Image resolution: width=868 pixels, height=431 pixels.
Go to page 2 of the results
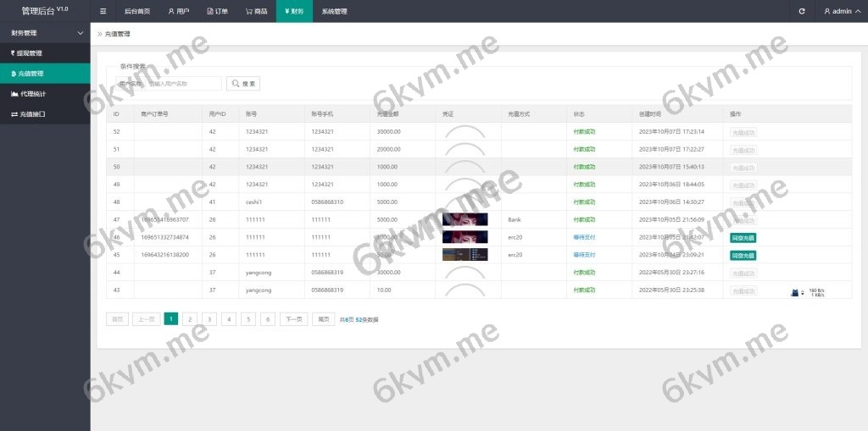click(x=190, y=319)
